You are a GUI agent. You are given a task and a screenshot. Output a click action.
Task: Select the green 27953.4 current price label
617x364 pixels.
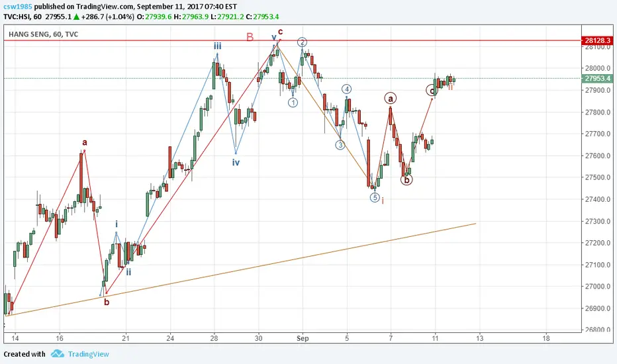[x=597, y=78]
